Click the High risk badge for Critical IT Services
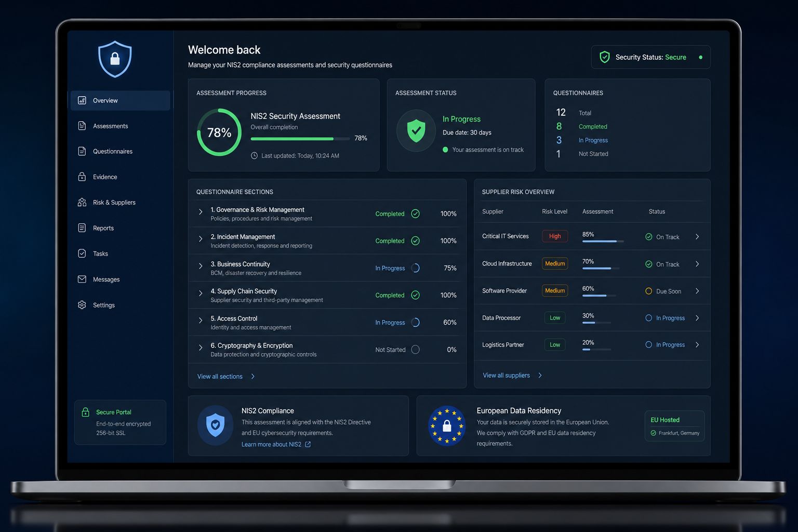The height and width of the screenshot is (532, 798). 555,236
